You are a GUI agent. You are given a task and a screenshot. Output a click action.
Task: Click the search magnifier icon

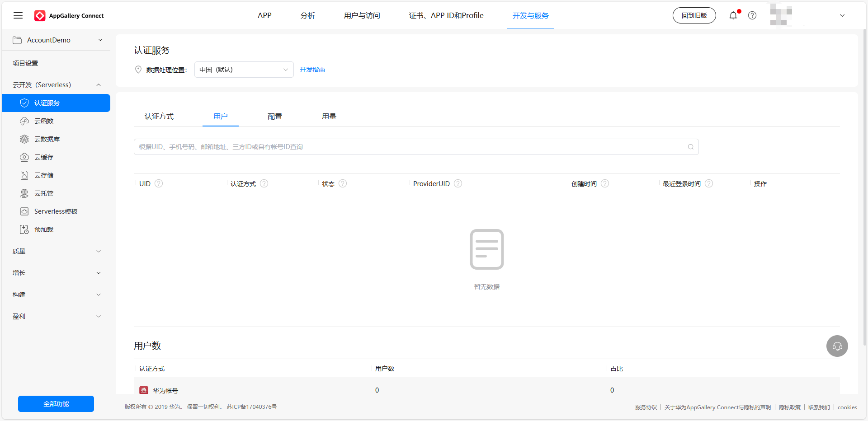click(691, 147)
